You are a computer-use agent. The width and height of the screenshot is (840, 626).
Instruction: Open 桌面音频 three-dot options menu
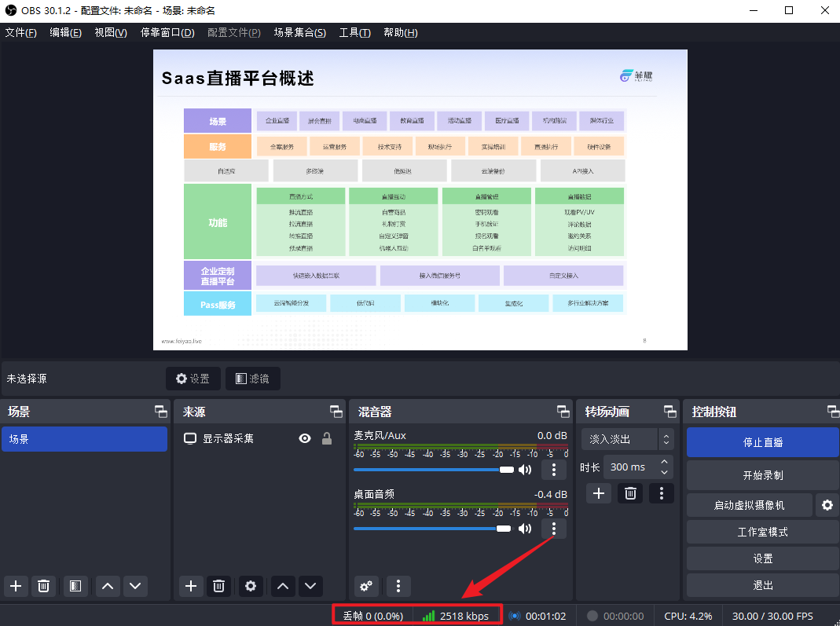pos(554,529)
